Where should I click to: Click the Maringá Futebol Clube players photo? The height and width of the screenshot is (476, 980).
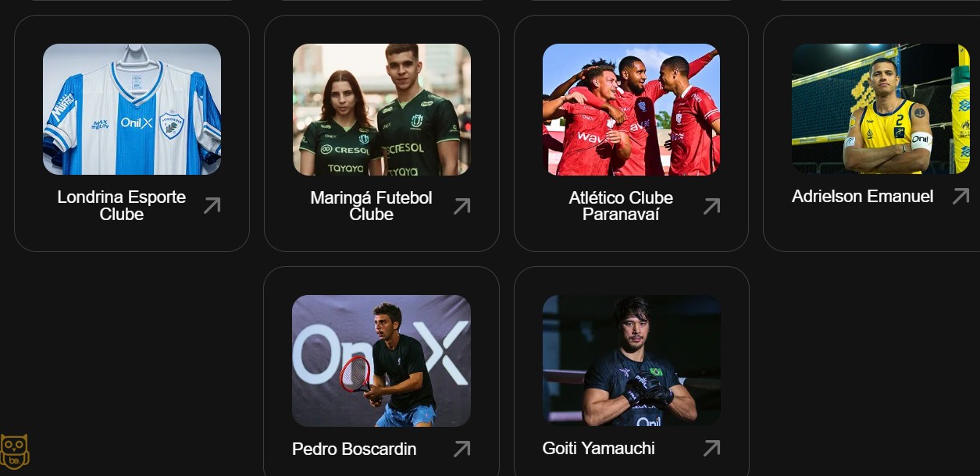[x=381, y=109]
